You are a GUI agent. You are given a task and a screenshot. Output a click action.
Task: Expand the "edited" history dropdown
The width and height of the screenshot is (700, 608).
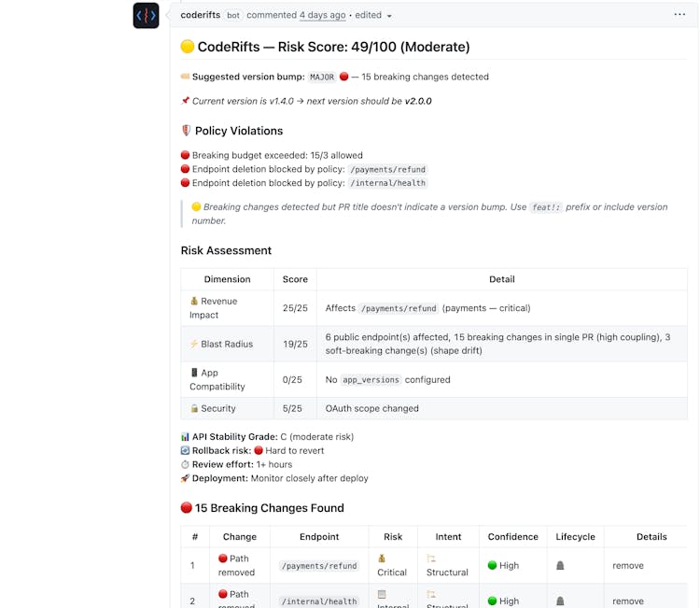coord(373,15)
